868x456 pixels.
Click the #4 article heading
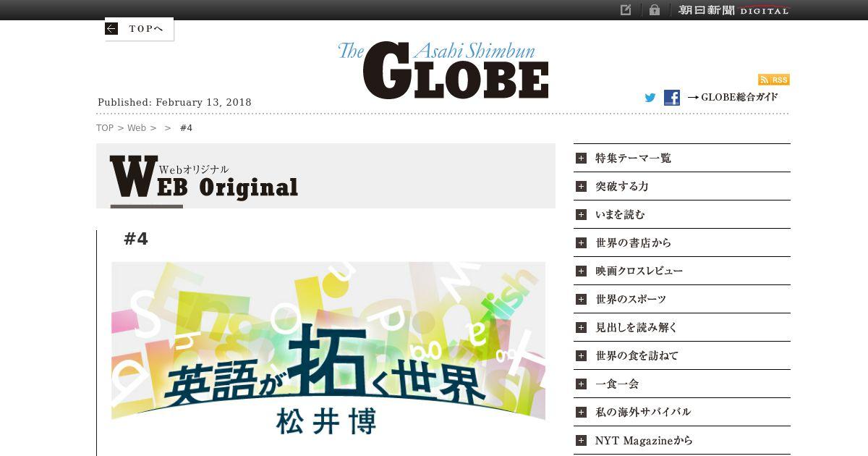click(136, 239)
